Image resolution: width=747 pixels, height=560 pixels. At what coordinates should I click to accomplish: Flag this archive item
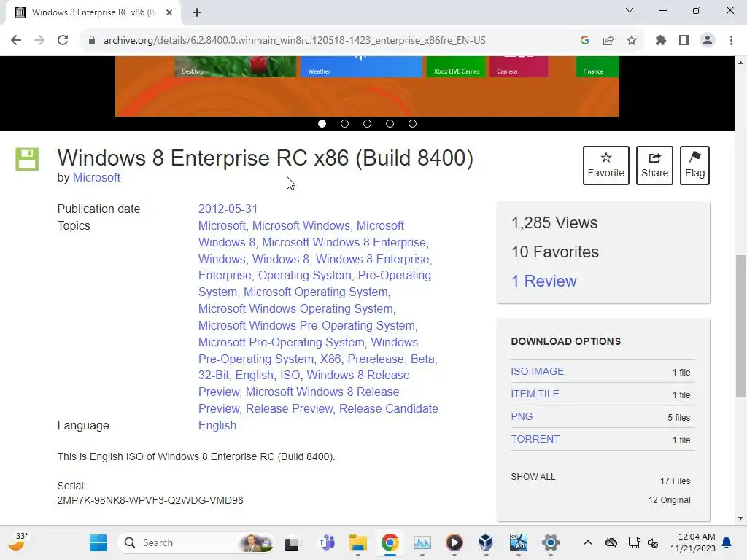pyautogui.click(x=694, y=166)
